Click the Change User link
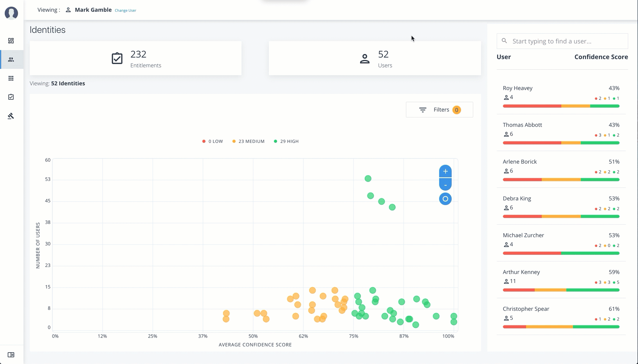Viewport: 638px width, 364px height. pyautogui.click(x=125, y=11)
